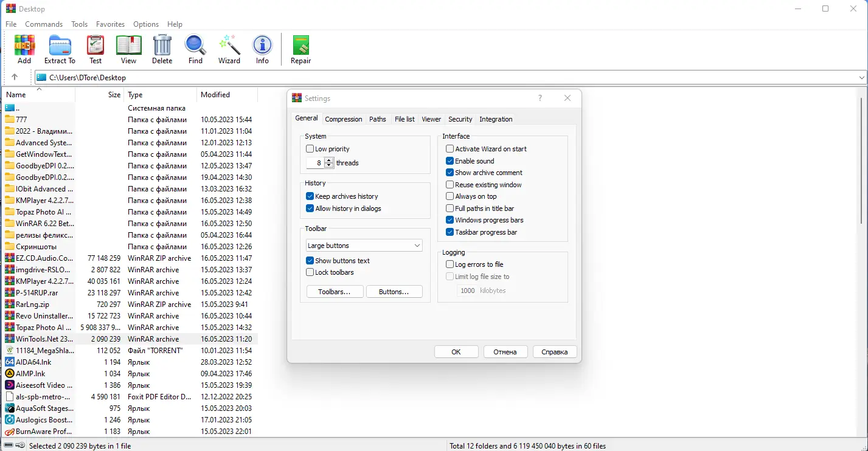Uncheck Windows progress bars

pyautogui.click(x=450, y=220)
